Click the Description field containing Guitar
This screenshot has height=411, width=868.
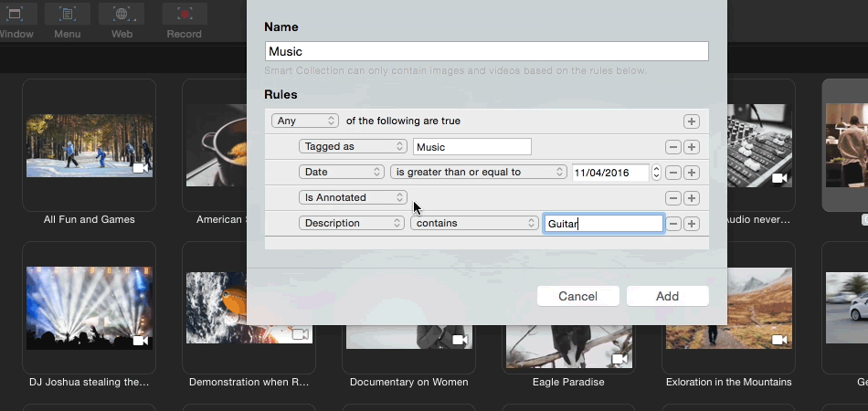pos(603,224)
